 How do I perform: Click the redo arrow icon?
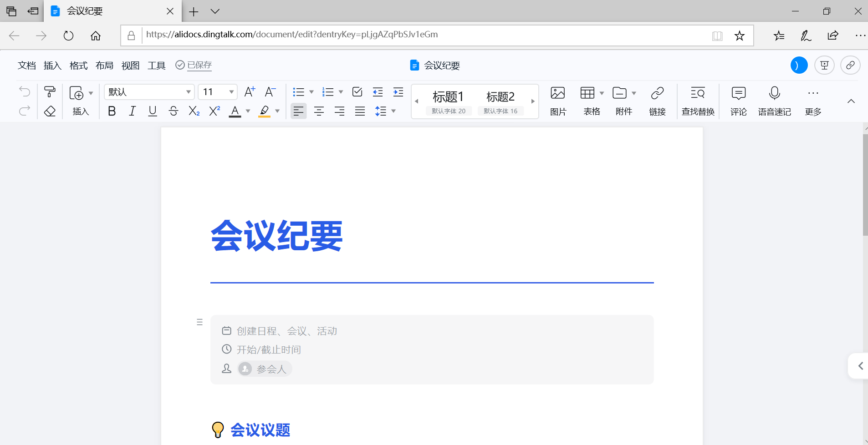[x=25, y=111]
